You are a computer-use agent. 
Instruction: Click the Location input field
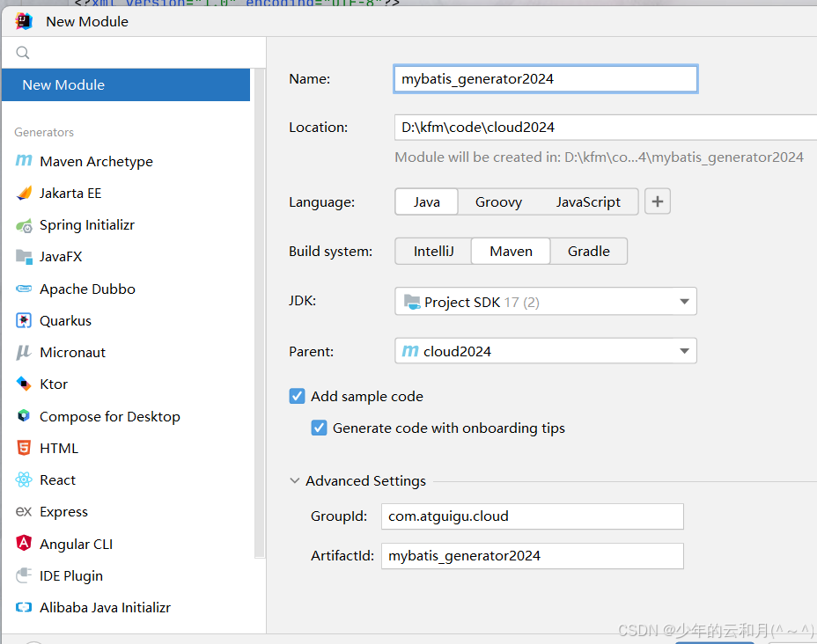pyautogui.click(x=606, y=127)
